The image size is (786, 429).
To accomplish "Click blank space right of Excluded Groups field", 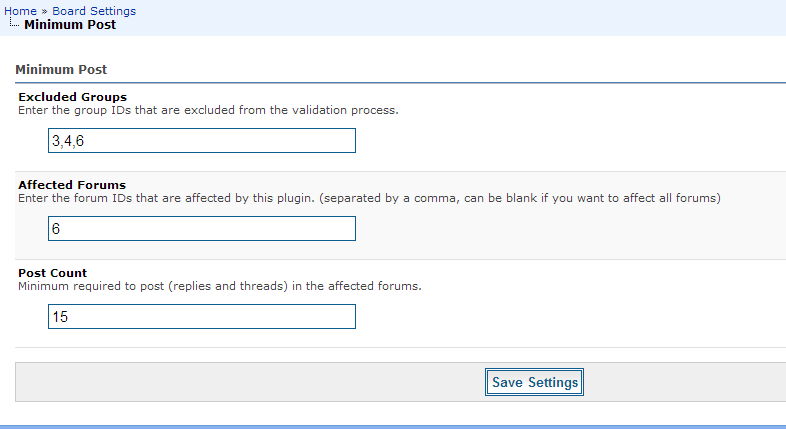I will (560, 141).
